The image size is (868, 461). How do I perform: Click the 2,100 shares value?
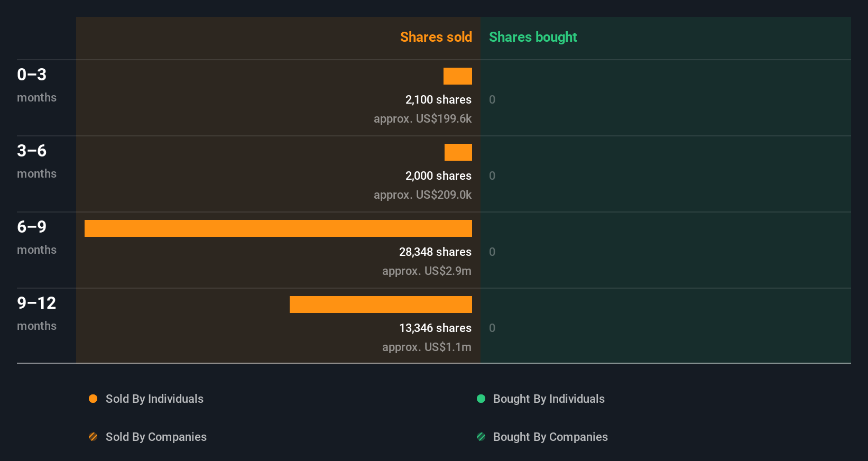(438, 100)
